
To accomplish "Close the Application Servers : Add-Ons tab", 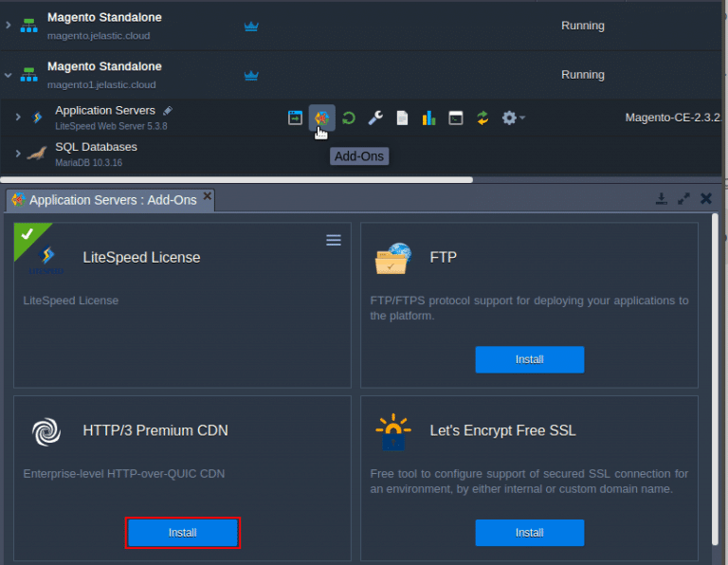I will point(207,196).
